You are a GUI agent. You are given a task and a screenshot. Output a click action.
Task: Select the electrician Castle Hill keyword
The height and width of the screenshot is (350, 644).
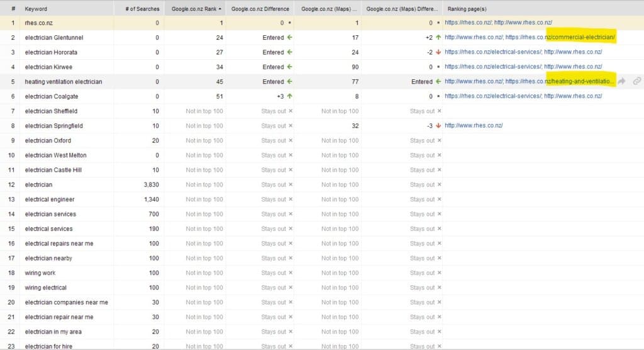[53, 170]
